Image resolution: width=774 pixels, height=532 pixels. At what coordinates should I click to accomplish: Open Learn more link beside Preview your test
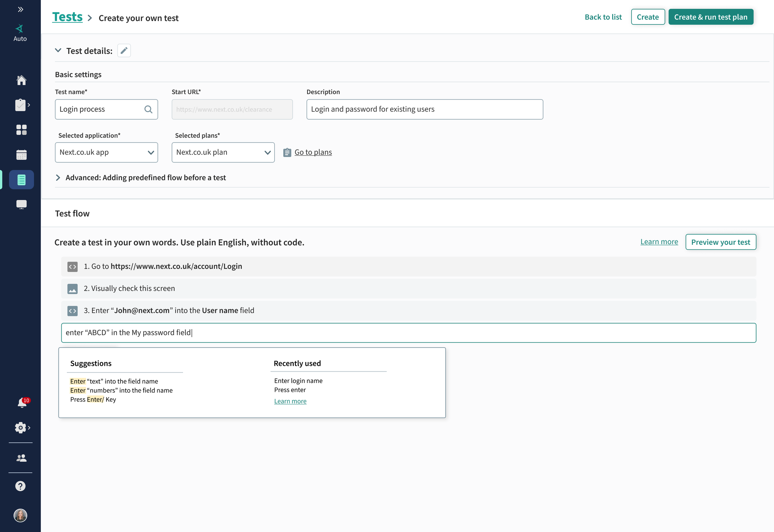click(659, 242)
